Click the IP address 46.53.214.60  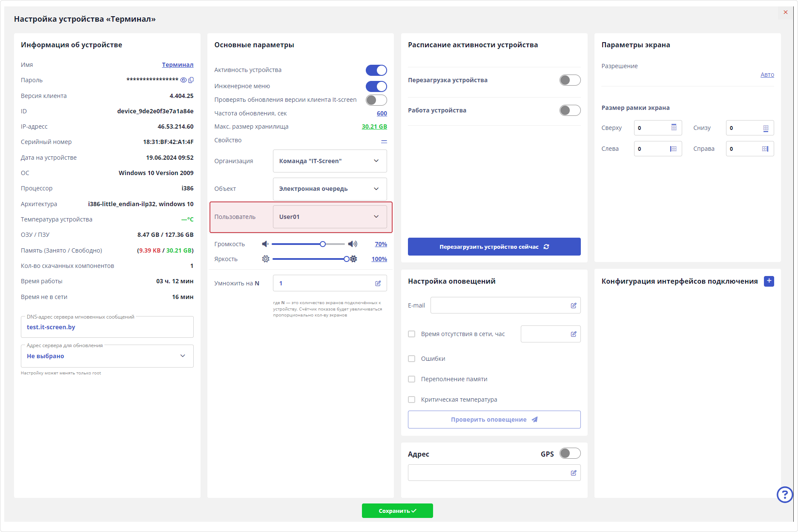point(175,127)
